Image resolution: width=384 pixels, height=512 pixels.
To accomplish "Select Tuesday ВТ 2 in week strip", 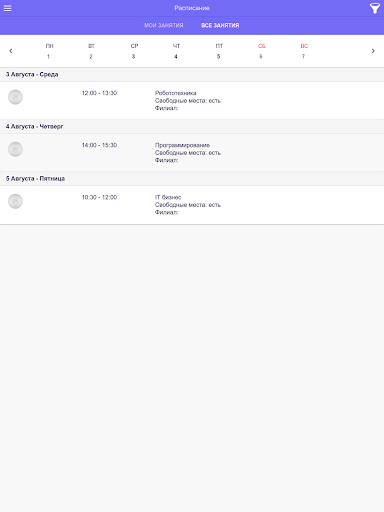I will coord(91,51).
